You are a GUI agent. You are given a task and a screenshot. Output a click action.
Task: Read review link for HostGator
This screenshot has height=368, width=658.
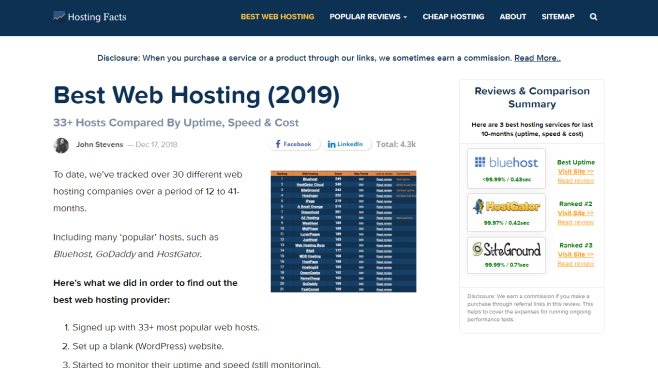click(x=576, y=222)
